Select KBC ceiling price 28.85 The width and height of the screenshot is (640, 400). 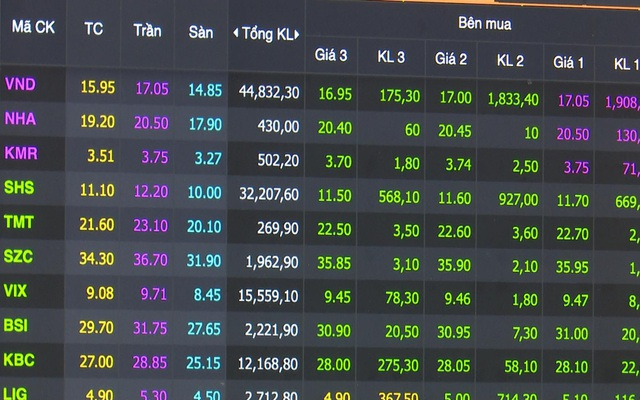coord(150,362)
